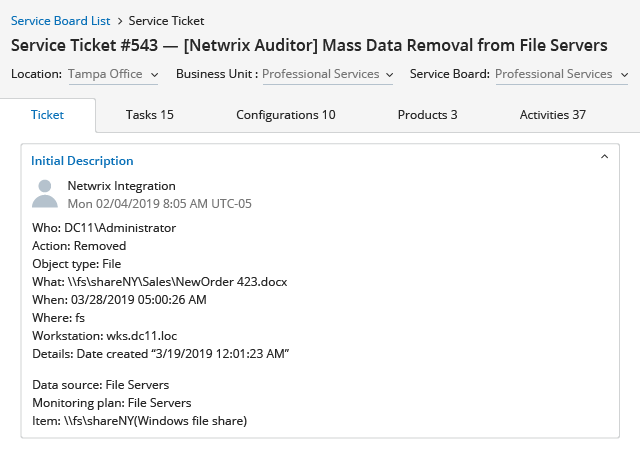Click the line Where: fs

point(58,318)
